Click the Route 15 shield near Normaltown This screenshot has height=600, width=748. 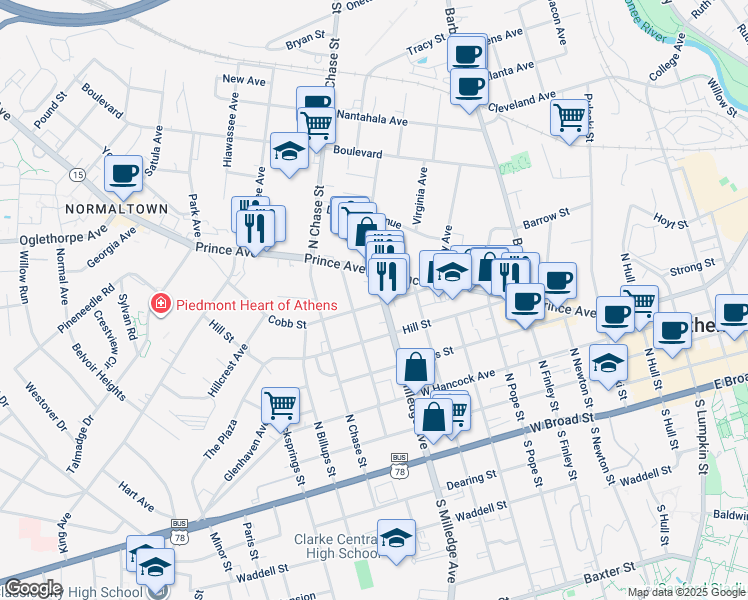tap(76, 175)
